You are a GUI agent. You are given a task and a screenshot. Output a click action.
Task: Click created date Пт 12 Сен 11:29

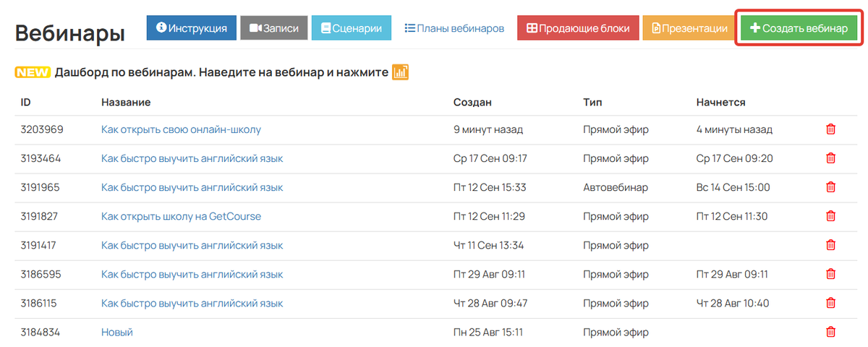pos(490,216)
